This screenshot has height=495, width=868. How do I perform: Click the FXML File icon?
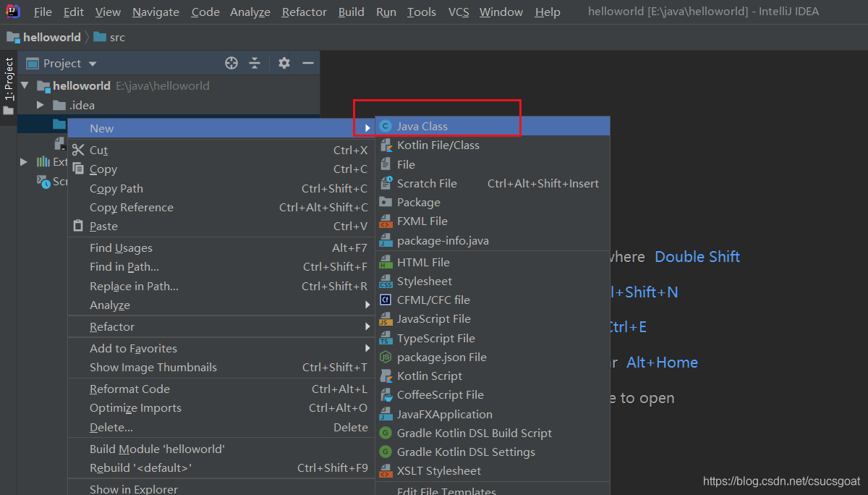click(386, 221)
